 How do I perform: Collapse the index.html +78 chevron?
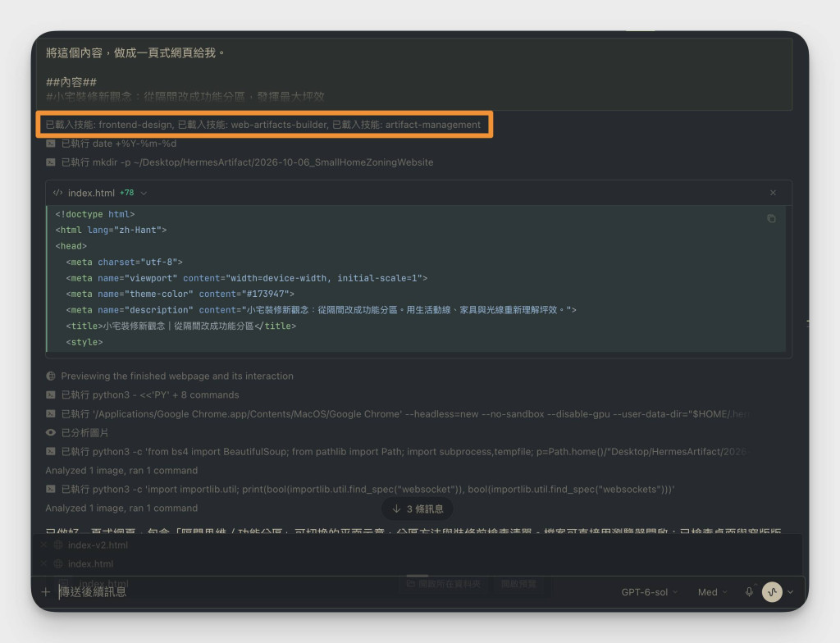pos(144,193)
